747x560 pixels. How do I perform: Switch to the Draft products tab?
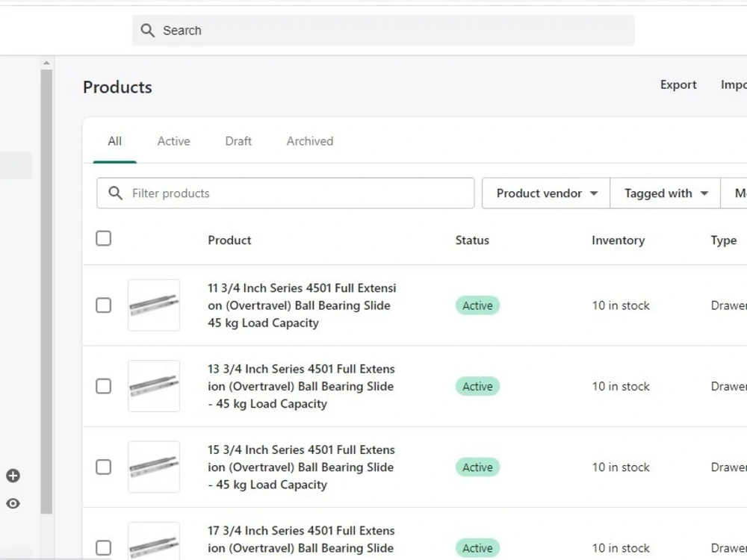238,141
